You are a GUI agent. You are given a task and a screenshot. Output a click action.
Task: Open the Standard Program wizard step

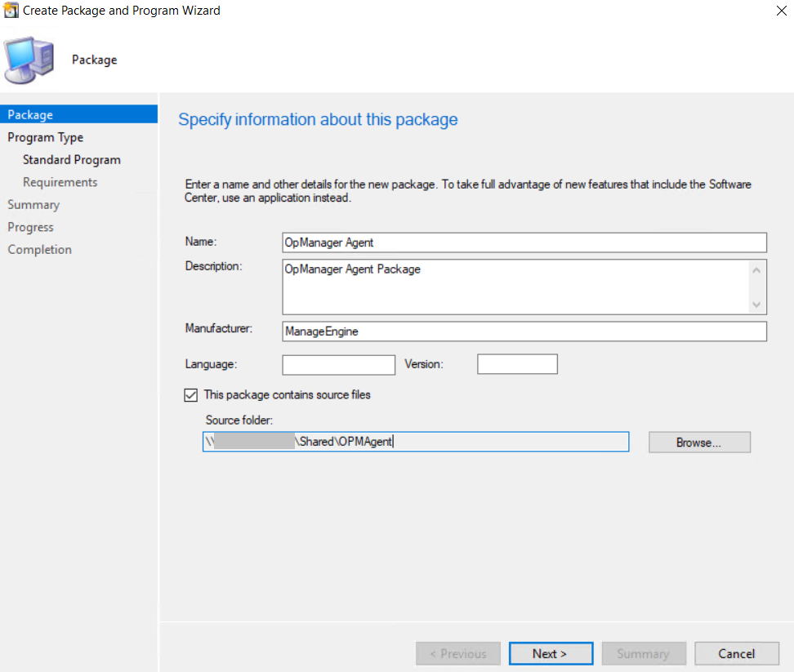pos(71,159)
